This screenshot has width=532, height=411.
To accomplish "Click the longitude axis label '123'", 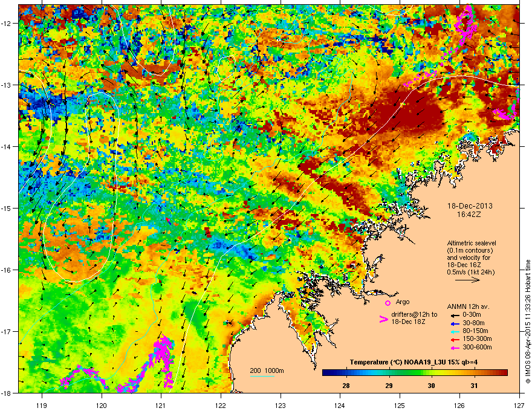I will pos(281,406).
